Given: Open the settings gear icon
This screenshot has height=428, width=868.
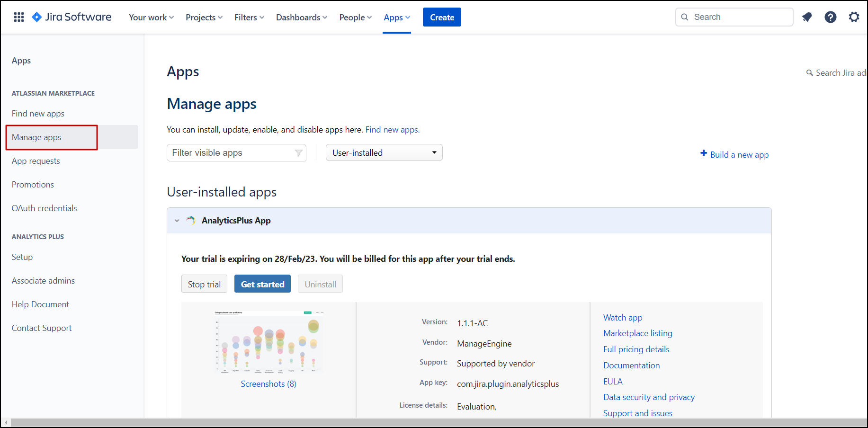Looking at the screenshot, I should coord(854,18).
